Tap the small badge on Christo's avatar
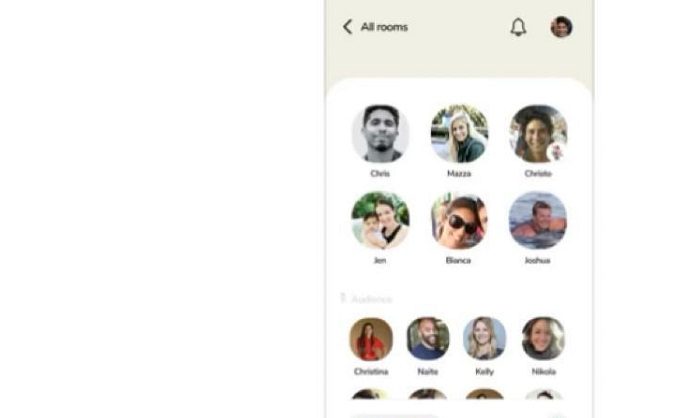Screen dimensions: 700x418 pos(556,152)
